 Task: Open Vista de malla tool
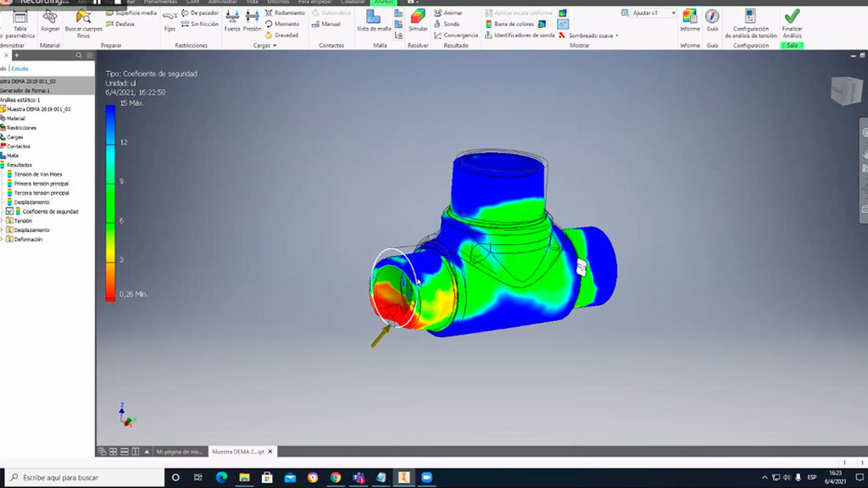(374, 19)
